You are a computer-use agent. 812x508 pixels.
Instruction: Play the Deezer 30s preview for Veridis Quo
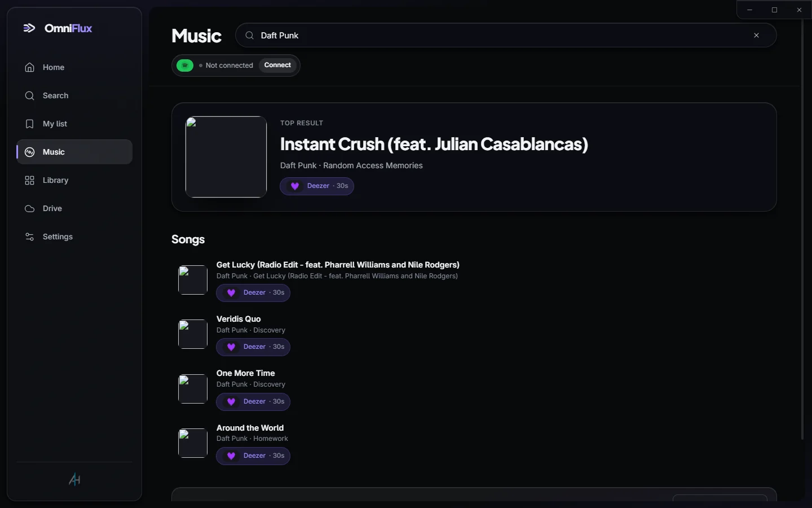pyautogui.click(x=253, y=347)
